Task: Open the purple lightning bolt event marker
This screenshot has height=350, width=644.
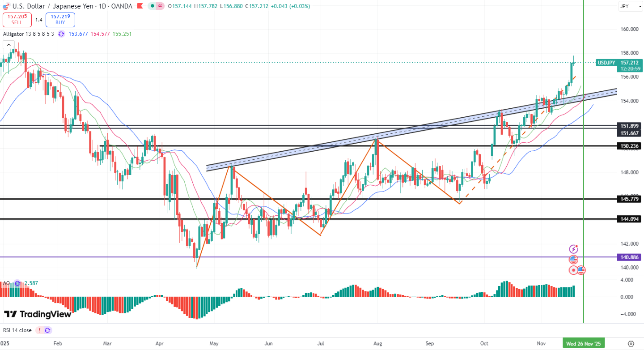Action: click(x=573, y=249)
